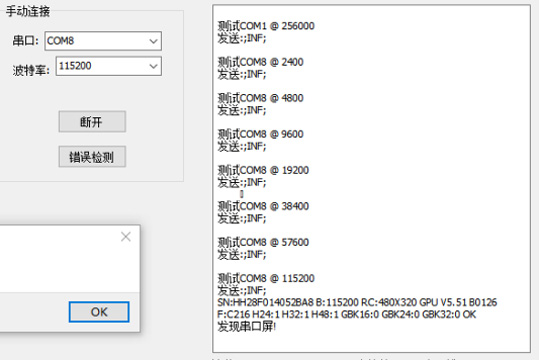This screenshot has width=540, height=360.
Task: Click the log line '测试COM8 @ 4800'
Action: click(x=260, y=98)
